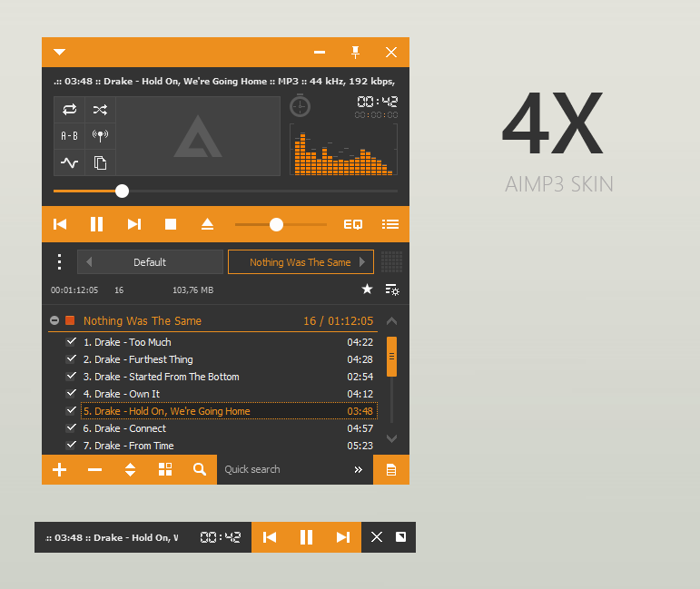Skip to next track in main player
The width and height of the screenshot is (700, 589).
click(134, 224)
